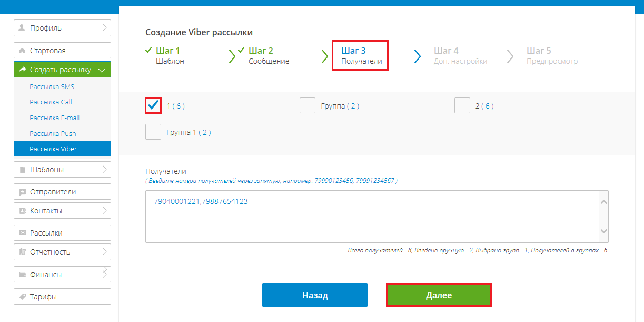Click the icon beside Отправители
644x322 pixels.
click(22, 192)
